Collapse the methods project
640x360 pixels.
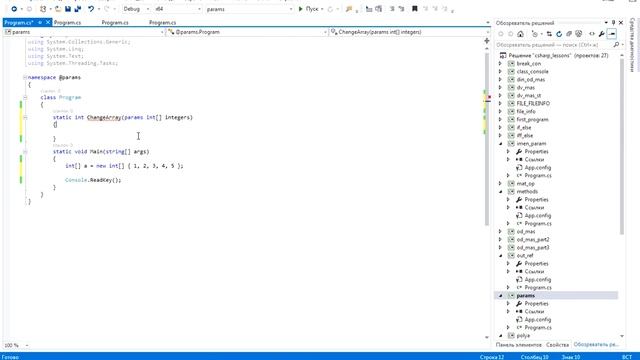(x=500, y=191)
